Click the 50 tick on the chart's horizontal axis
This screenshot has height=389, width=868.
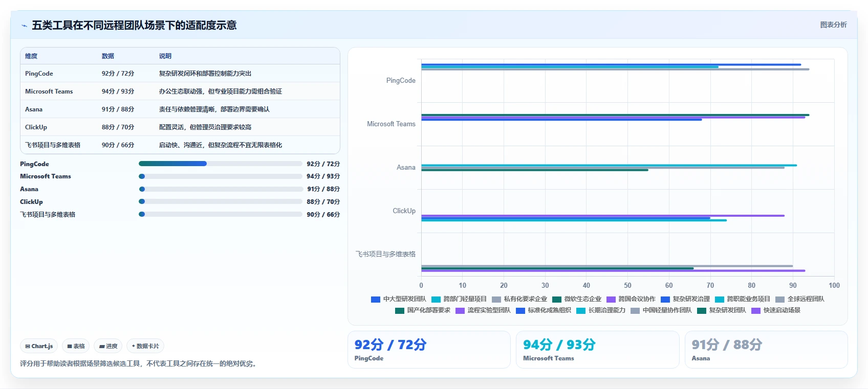pos(627,286)
